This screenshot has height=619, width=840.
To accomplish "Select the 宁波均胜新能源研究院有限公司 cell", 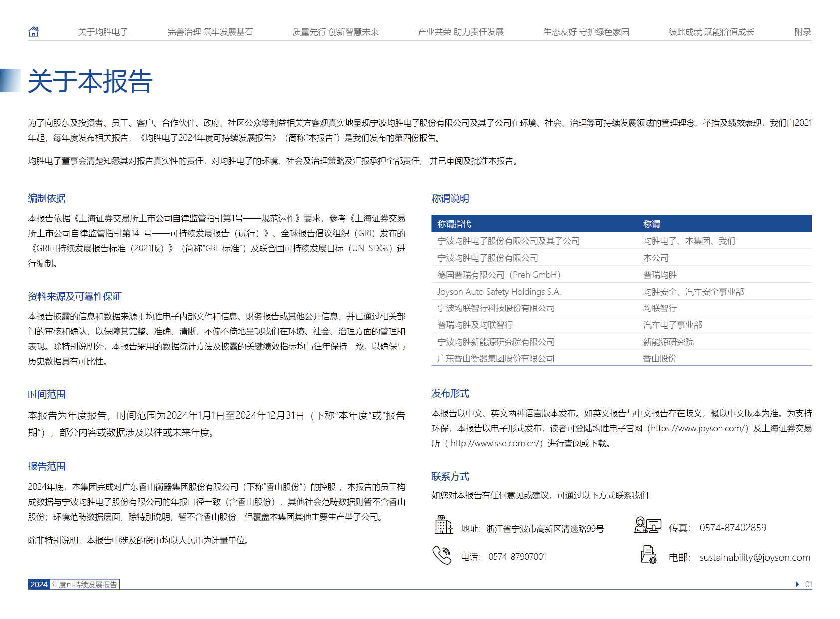I will (496, 342).
